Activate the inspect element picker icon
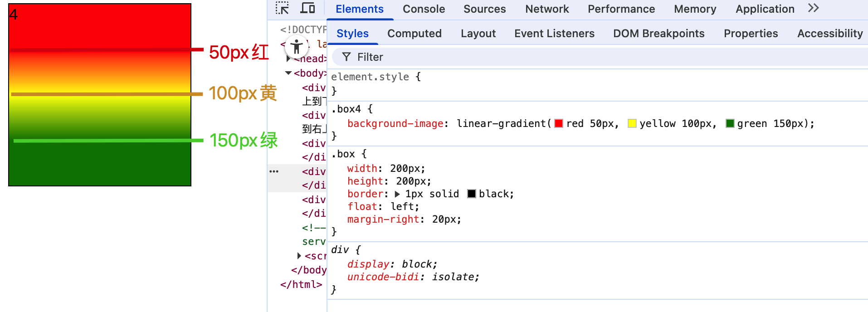868x312 pixels. click(x=282, y=9)
